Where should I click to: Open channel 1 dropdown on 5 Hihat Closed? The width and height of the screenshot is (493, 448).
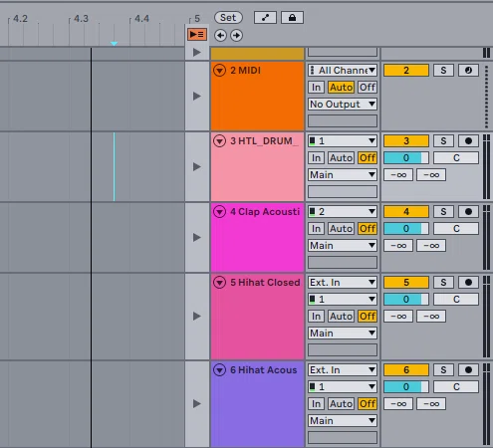pyautogui.click(x=343, y=300)
